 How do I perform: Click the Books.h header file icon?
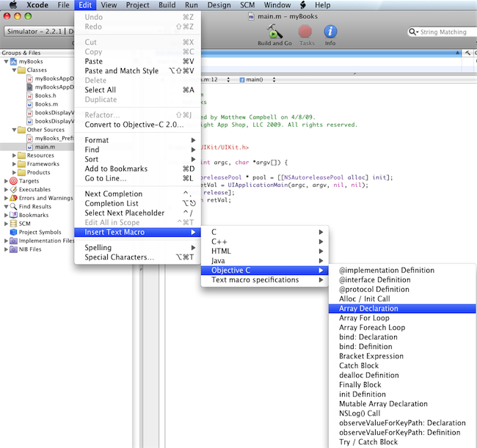29,96
